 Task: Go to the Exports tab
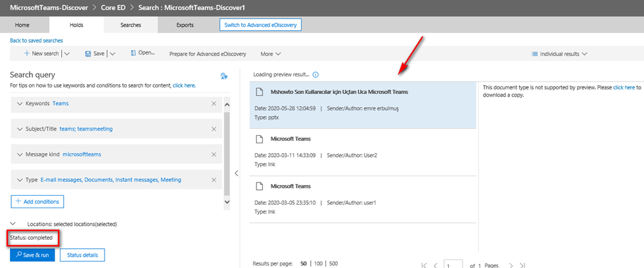pos(185,25)
